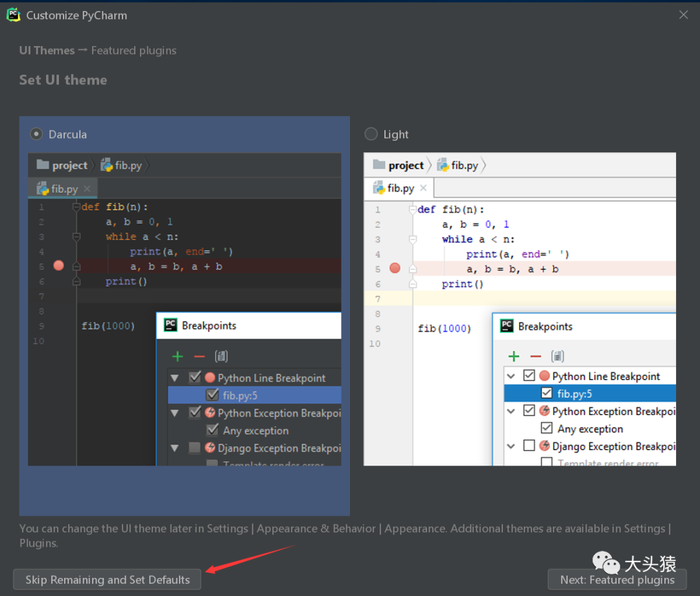This screenshot has width=700, height=596.
Task: Click the theme settings hint text
Action: [345, 536]
